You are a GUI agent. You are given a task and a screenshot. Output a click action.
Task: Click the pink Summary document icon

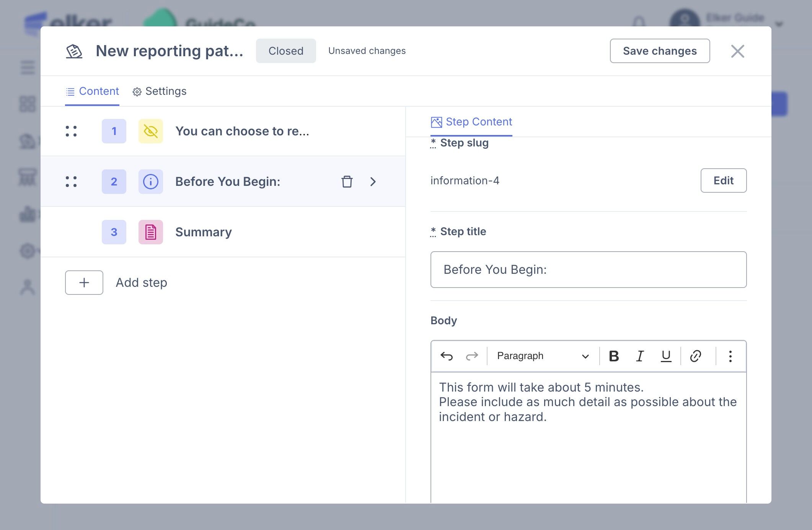pos(150,232)
